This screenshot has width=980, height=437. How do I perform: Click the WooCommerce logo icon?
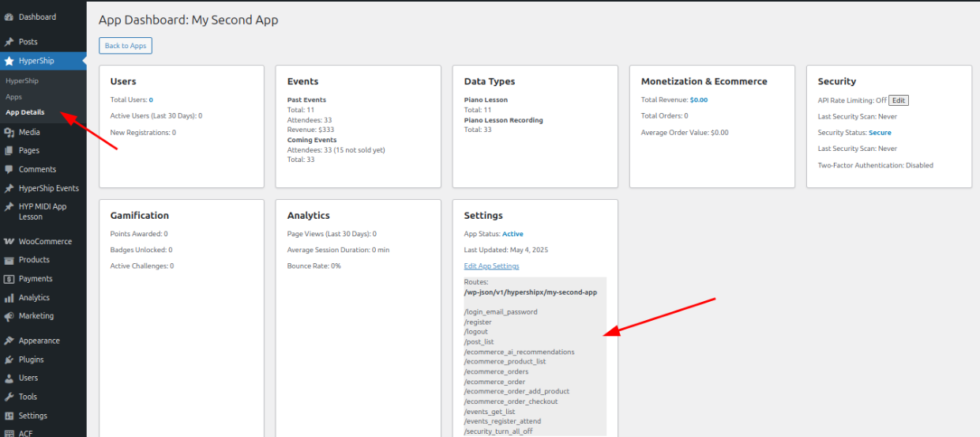pyautogui.click(x=9, y=242)
